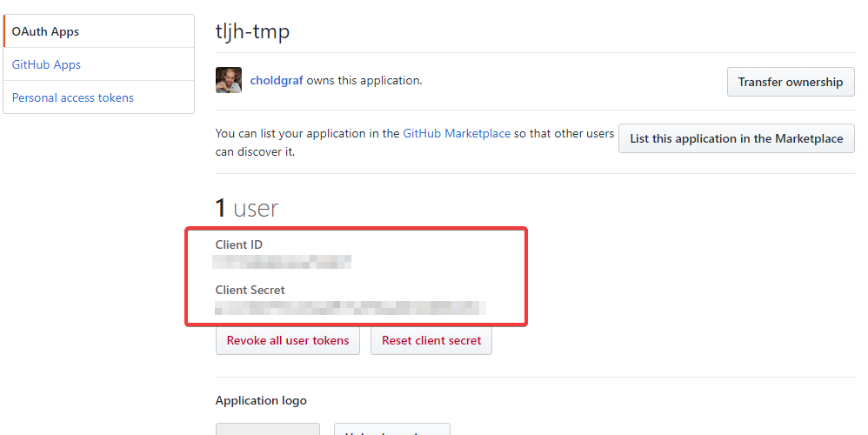The height and width of the screenshot is (435, 868).
Task: Click the partially visible upload logo button
Action: coord(391,430)
